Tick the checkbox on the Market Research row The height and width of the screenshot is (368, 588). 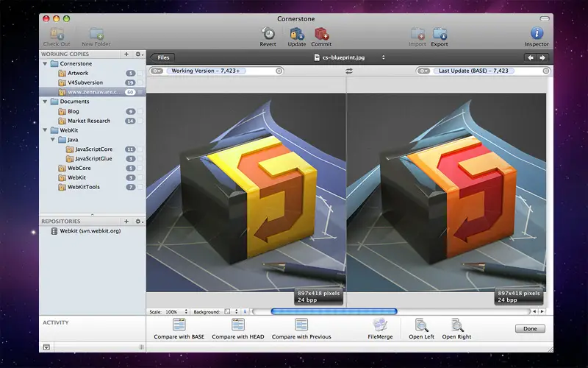(140, 121)
